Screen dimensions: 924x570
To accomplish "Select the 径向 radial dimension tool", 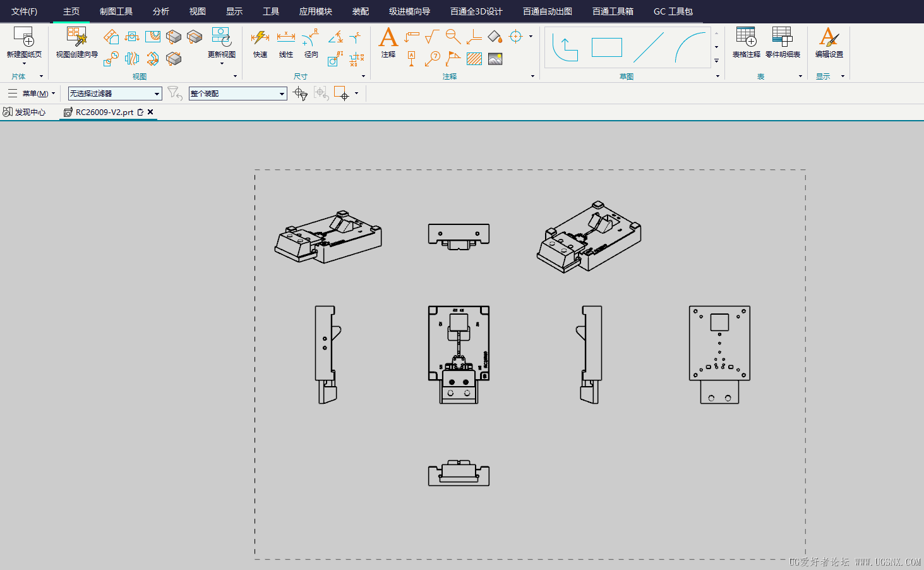I will (311, 38).
